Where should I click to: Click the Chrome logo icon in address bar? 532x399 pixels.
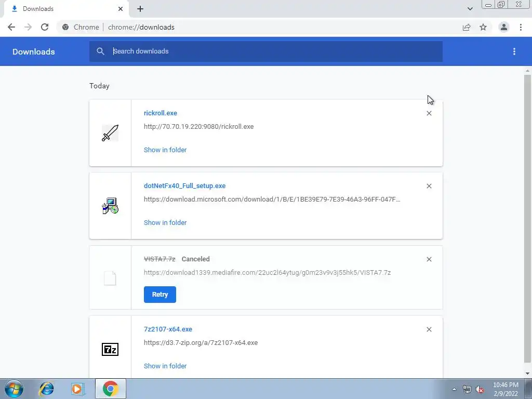pyautogui.click(x=65, y=27)
